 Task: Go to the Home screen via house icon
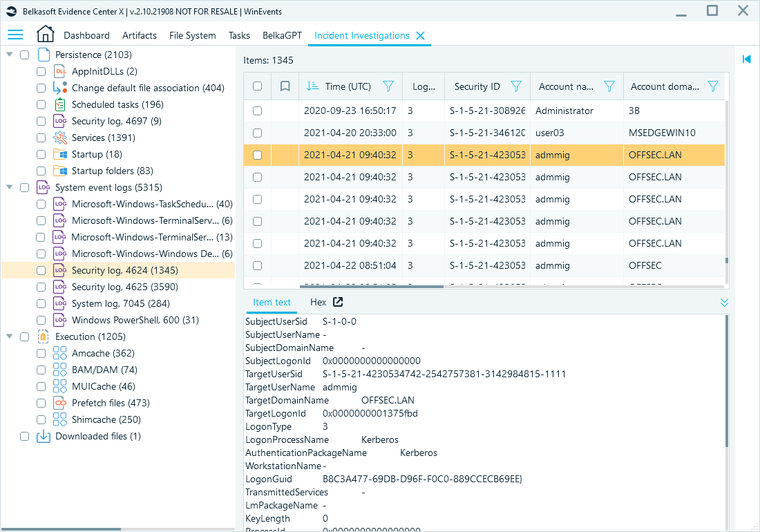(x=45, y=35)
